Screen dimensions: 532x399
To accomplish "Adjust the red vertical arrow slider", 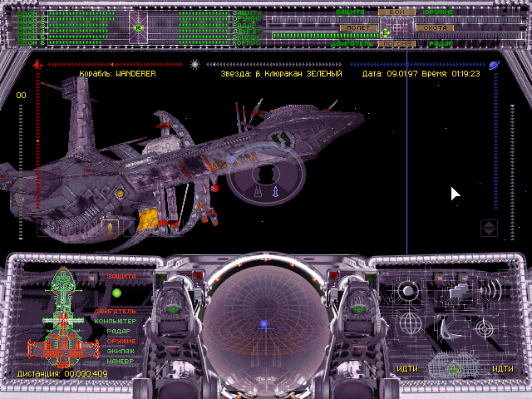I will click(37, 140).
